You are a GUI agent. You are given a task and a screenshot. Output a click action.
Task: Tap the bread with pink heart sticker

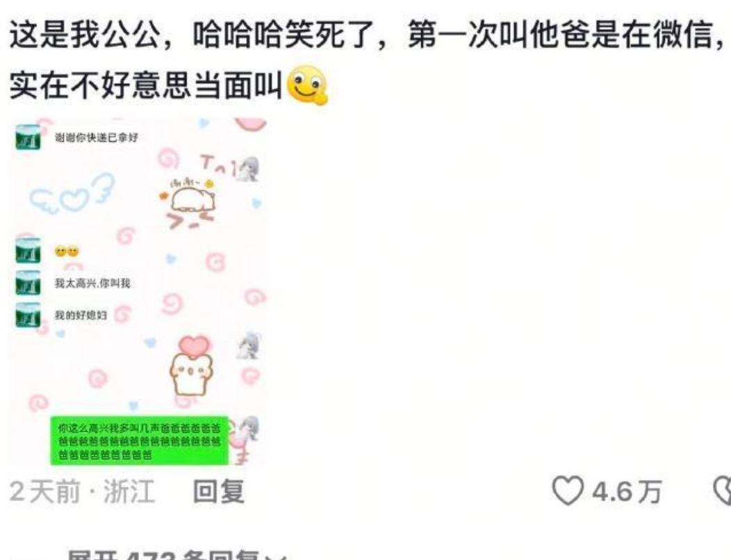tap(192, 366)
